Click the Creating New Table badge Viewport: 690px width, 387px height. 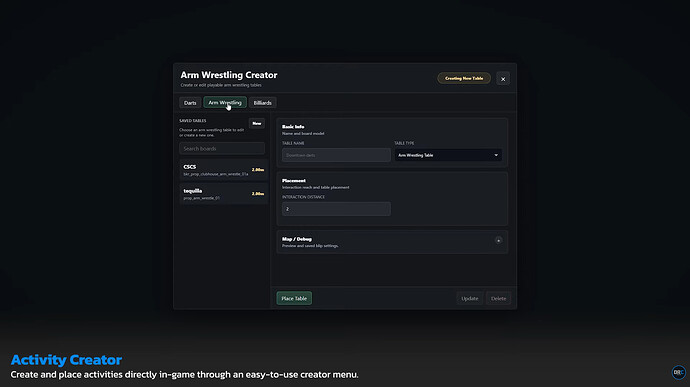pos(464,78)
